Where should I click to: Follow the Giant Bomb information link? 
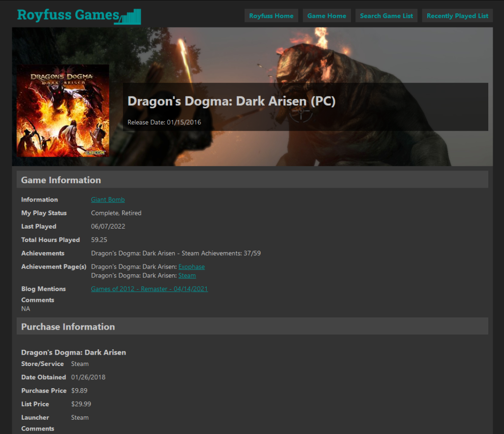tap(108, 200)
